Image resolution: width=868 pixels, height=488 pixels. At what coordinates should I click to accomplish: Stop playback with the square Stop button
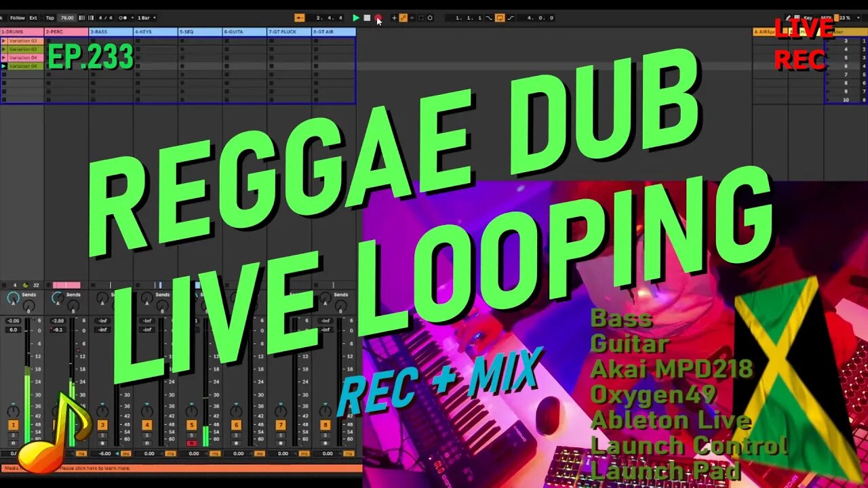coord(367,18)
